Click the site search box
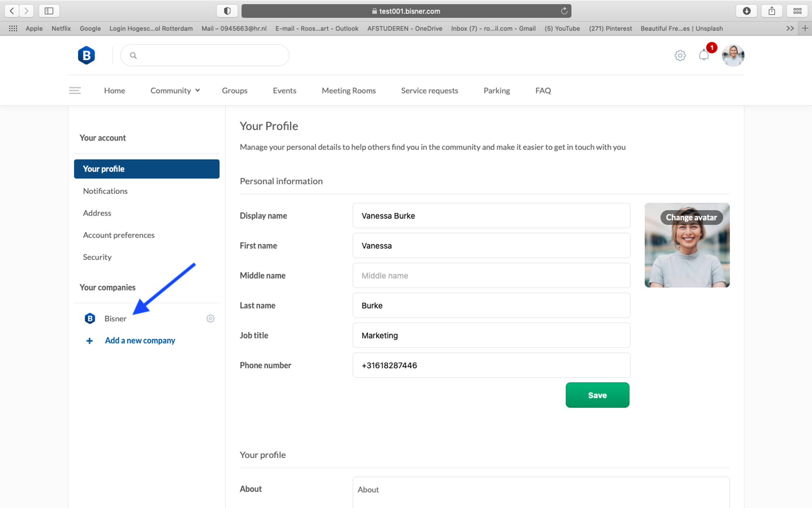Viewport: 812px width, 508px height. pyautogui.click(x=205, y=55)
